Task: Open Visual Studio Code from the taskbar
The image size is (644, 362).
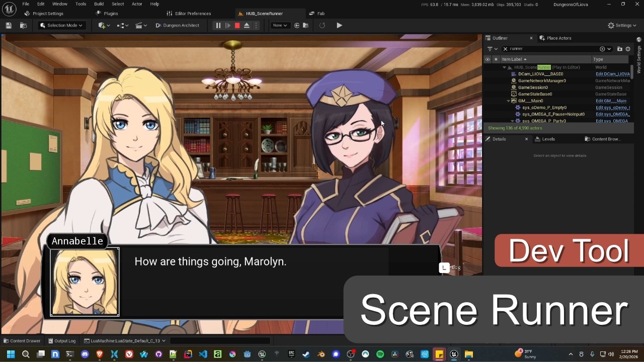Action: pyautogui.click(x=203, y=354)
